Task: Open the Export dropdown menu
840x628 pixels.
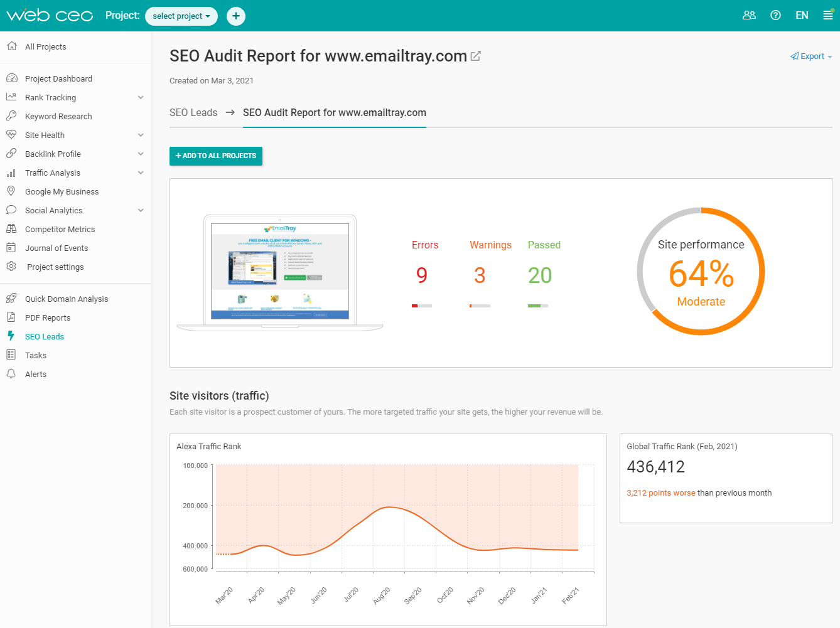Action: [x=810, y=56]
